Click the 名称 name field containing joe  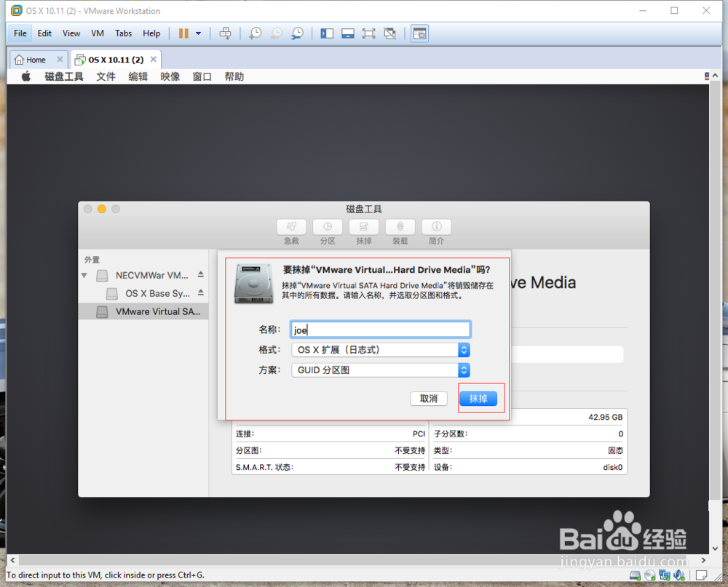pos(380,330)
